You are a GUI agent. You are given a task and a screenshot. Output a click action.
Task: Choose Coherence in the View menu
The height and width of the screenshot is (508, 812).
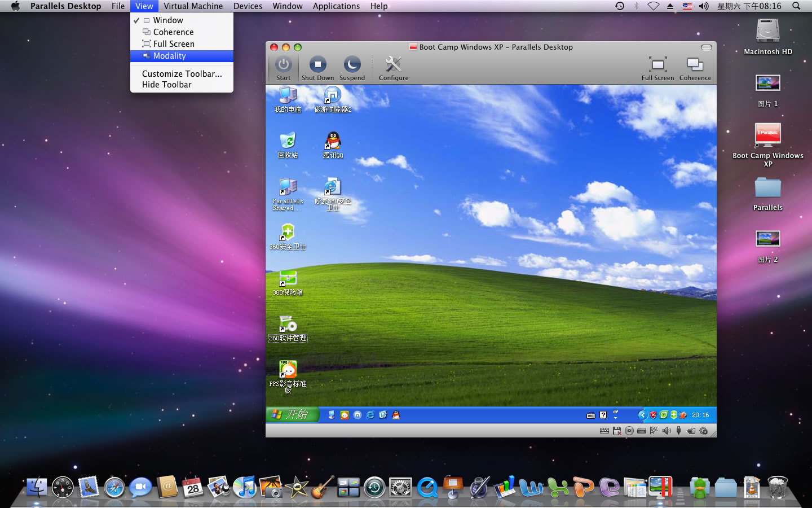coord(182,32)
